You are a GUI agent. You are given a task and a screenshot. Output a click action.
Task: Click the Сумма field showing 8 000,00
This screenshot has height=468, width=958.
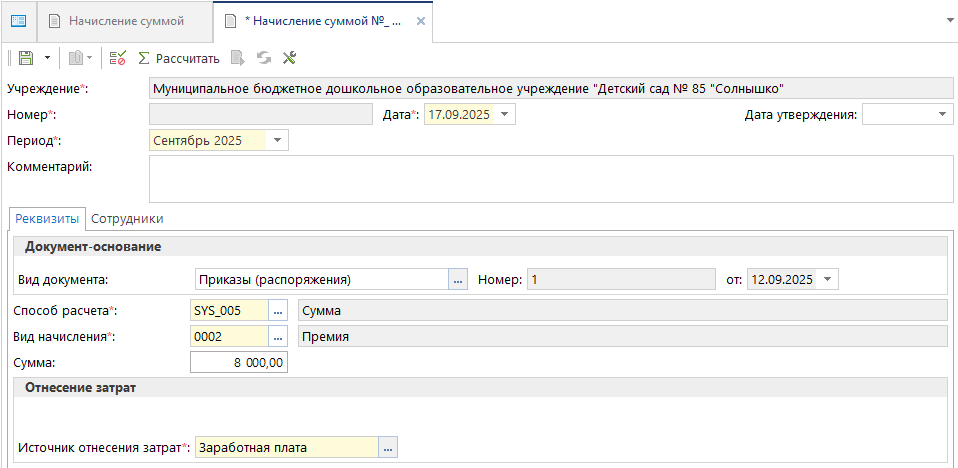(x=239, y=363)
